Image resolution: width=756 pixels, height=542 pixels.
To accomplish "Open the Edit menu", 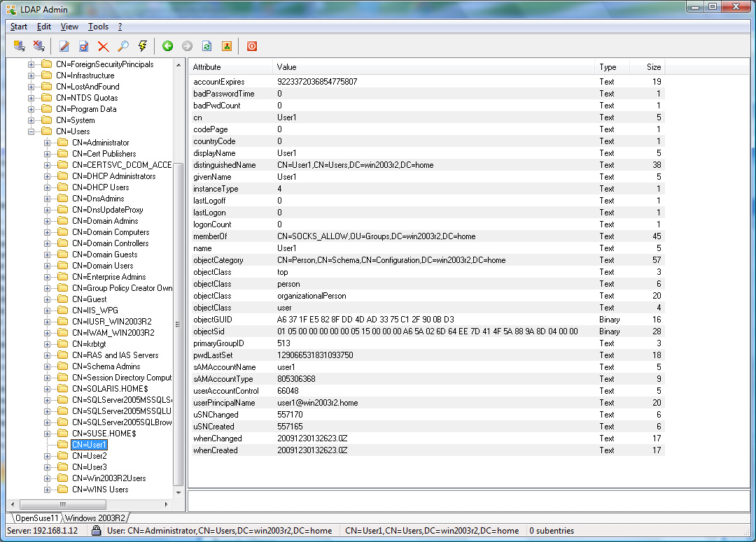I will pyautogui.click(x=44, y=27).
